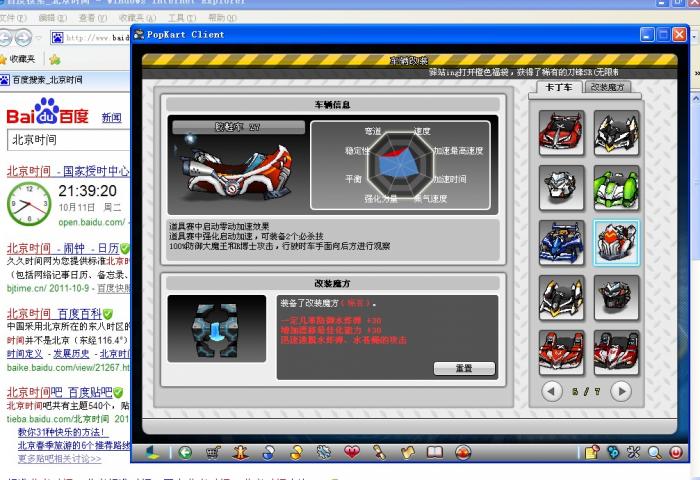Open the open-book icon in toolbar

click(435, 453)
